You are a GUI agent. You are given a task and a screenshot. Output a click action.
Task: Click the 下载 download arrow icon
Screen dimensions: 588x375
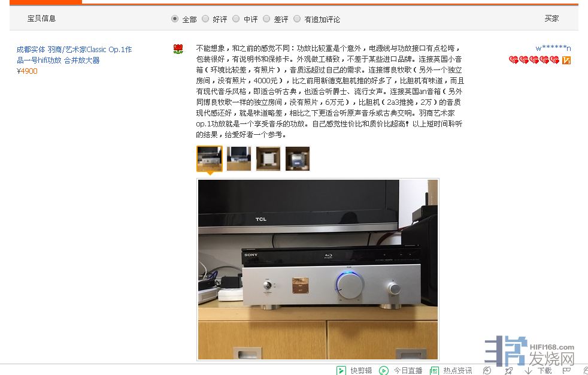click(x=528, y=370)
